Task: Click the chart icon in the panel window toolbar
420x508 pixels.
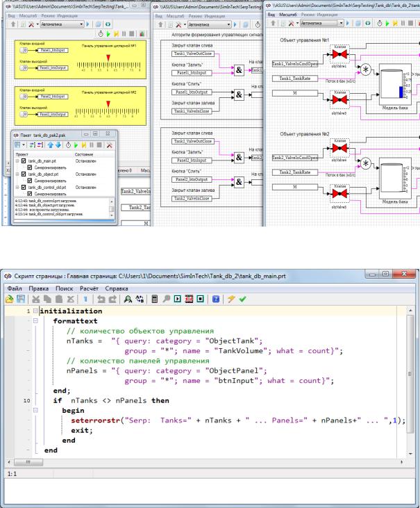Action: tap(142, 33)
